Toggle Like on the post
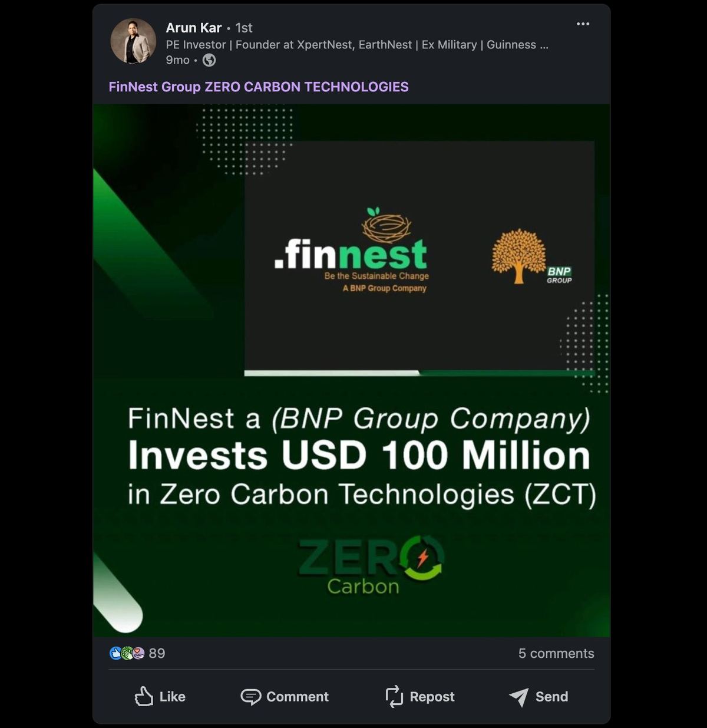This screenshot has height=728, width=707. [160, 697]
